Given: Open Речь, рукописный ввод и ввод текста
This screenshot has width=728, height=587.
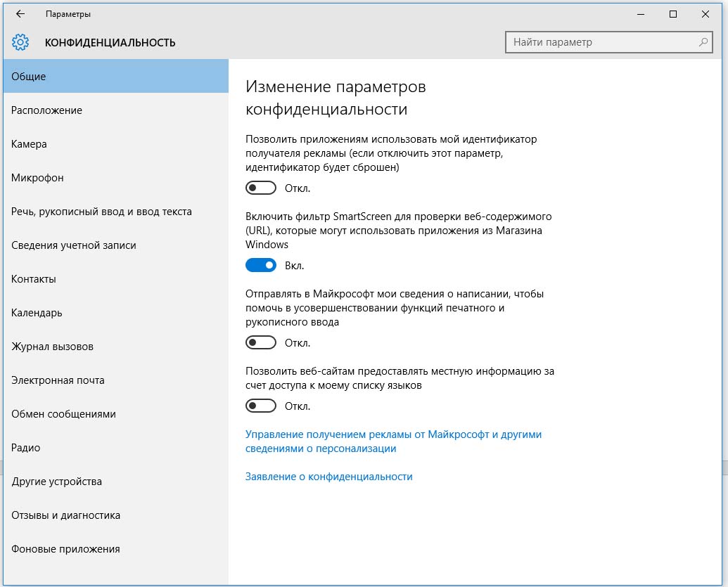Looking at the screenshot, I should (x=101, y=212).
